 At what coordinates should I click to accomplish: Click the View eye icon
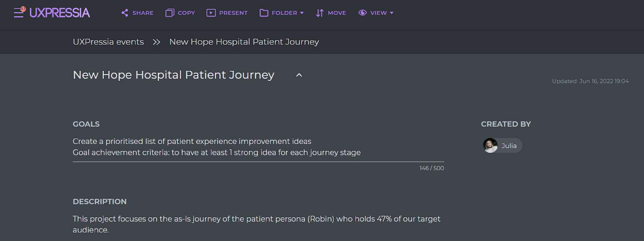tap(362, 13)
